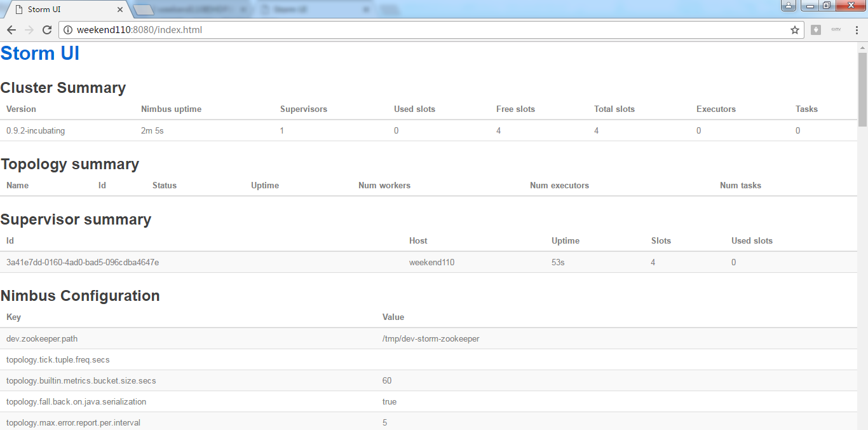Click the Nimbus uptime column header
This screenshot has width=868, height=430.
[171, 109]
